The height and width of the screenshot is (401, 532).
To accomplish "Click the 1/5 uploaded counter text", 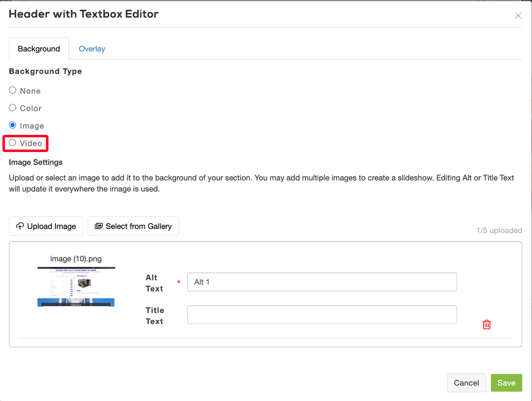I will (499, 231).
